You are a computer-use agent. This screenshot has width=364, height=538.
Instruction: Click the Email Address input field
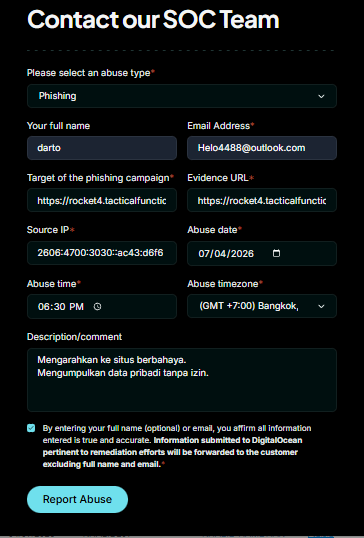pyautogui.click(x=262, y=148)
